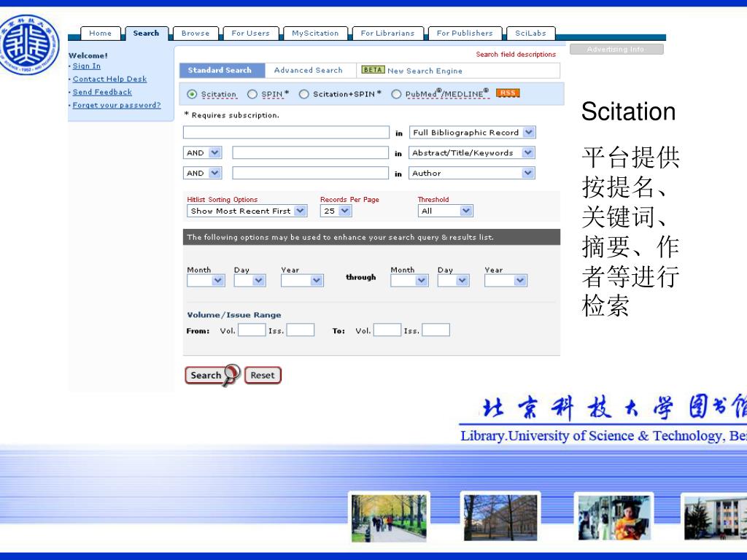Click the Sign In link

pos(86,66)
